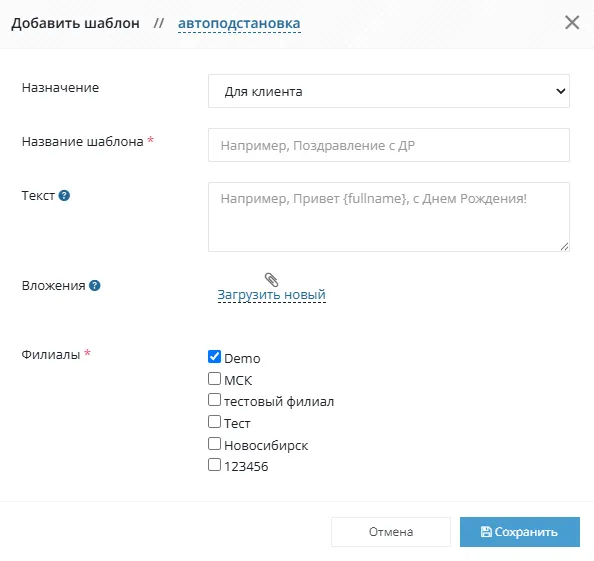Image resolution: width=594 pixels, height=561 pixels.
Task: Grab the textarea resize handle
Action: pos(564,247)
